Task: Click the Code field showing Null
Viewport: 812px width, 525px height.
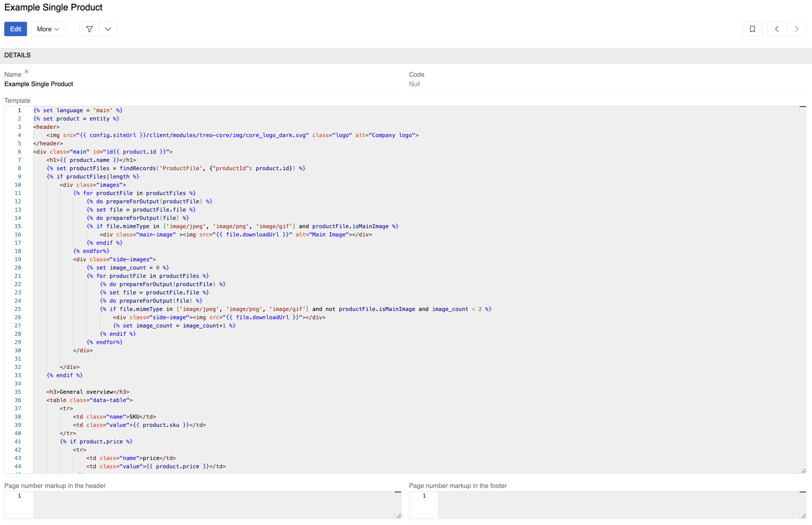Action: coord(415,84)
